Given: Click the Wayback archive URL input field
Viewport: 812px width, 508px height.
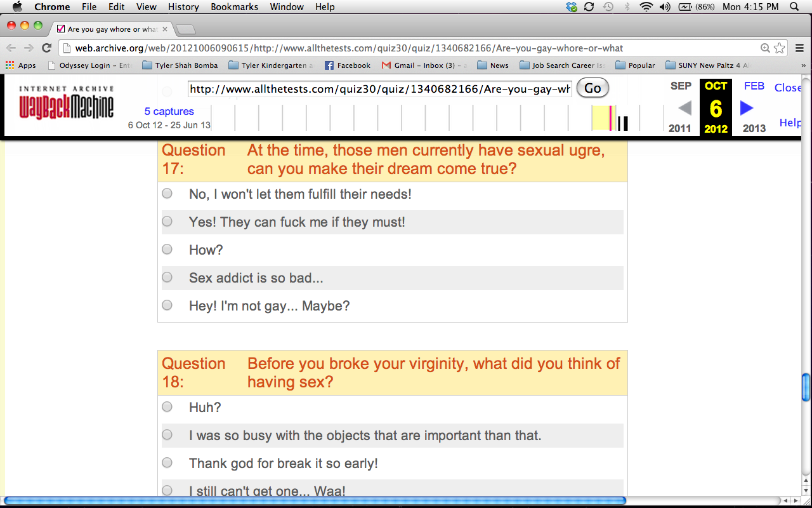Looking at the screenshot, I should tap(379, 89).
